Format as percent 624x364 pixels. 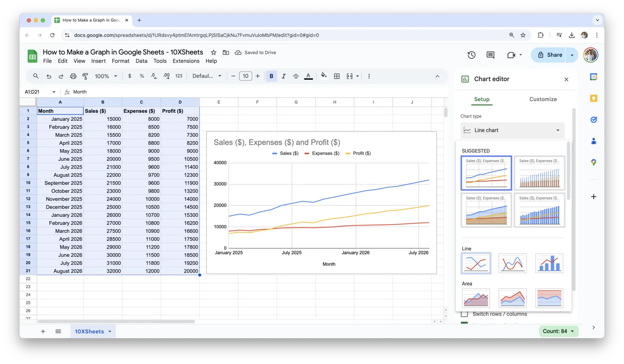pyautogui.click(x=142, y=76)
